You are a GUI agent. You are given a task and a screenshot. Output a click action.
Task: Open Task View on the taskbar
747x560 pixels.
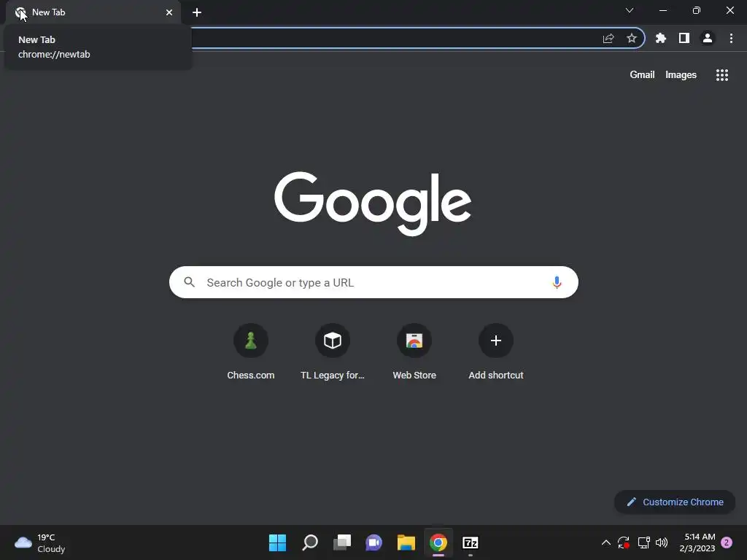(x=342, y=542)
